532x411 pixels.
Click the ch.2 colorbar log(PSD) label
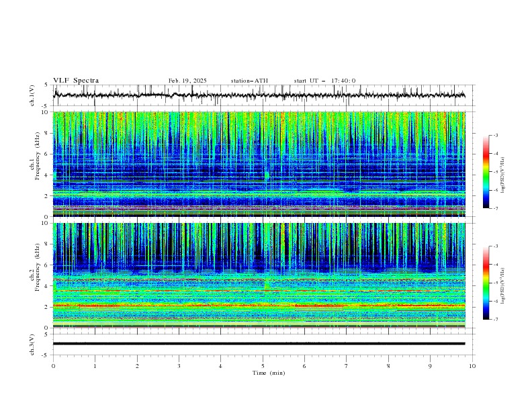point(503,286)
